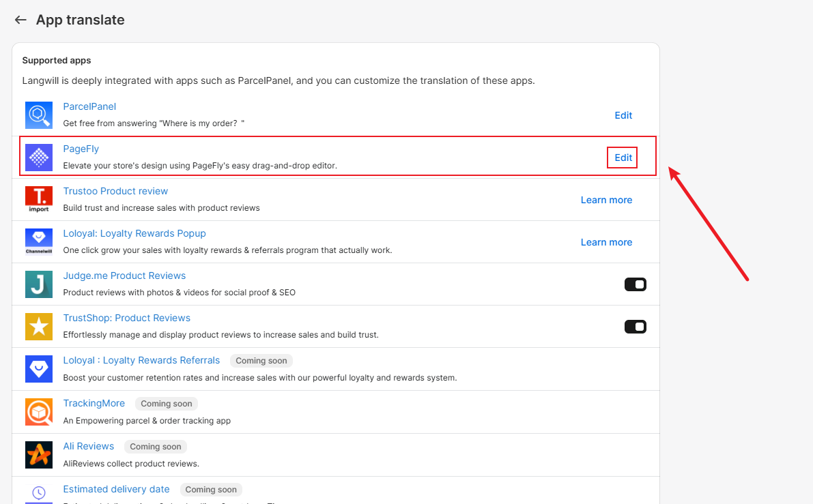Click 'Build trust and increase sales' description
Viewport: 813px width, 504px height.
pyautogui.click(x=161, y=208)
